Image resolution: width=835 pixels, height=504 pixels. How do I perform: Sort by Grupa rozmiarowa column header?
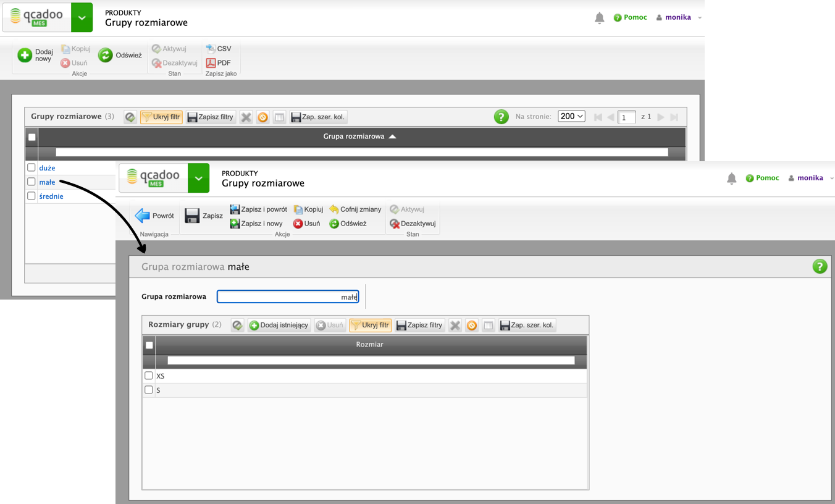(x=354, y=136)
